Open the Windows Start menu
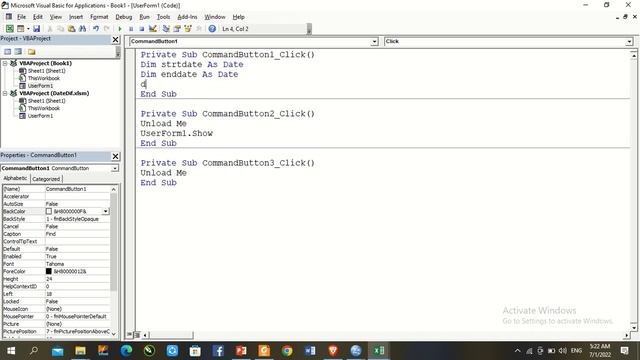Image resolution: width=640 pixels, height=360 pixels. (11, 351)
